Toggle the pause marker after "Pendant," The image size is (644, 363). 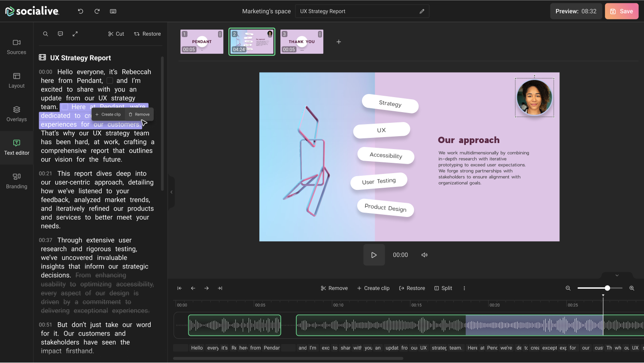110,81
